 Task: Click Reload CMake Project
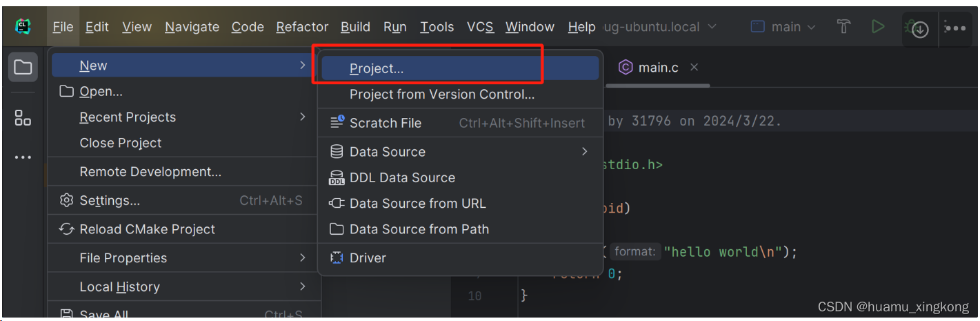click(147, 229)
